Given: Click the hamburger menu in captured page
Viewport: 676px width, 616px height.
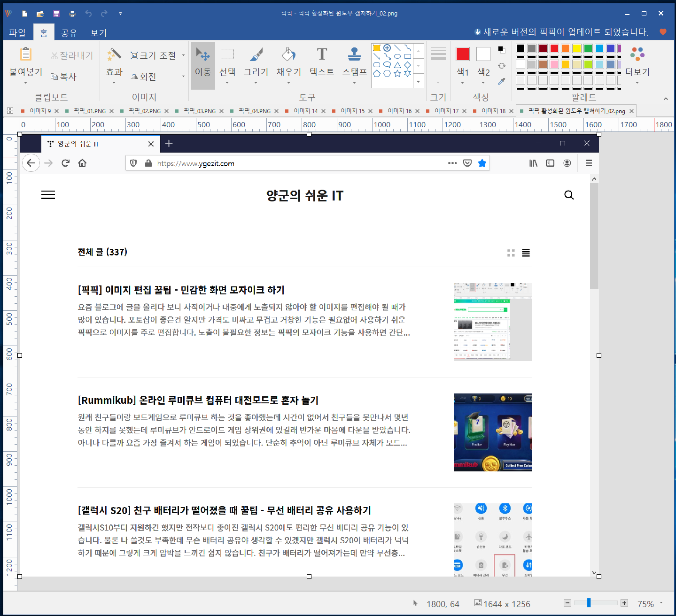Looking at the screenshot, I should (48, 195).
